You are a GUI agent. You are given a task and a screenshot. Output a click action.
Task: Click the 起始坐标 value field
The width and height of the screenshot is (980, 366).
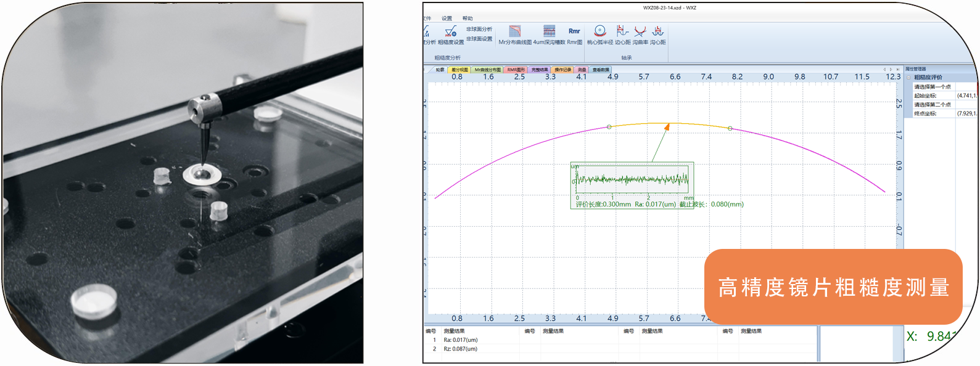pos(966,96)
